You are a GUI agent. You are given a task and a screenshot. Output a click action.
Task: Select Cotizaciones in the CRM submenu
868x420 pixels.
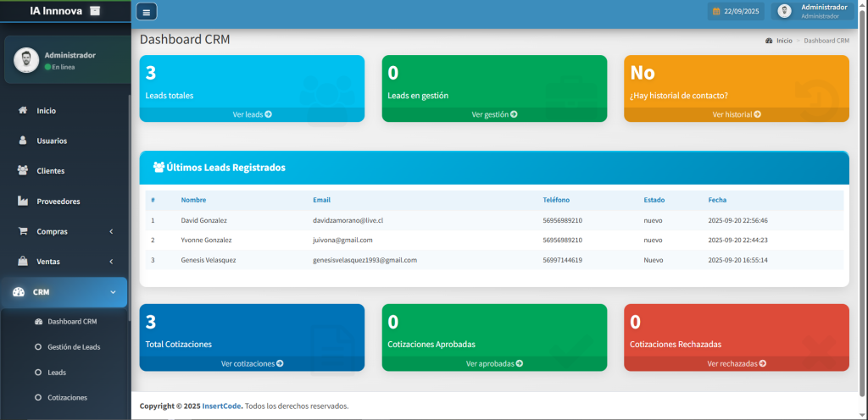pyautogui.click(x=67, y=397)
